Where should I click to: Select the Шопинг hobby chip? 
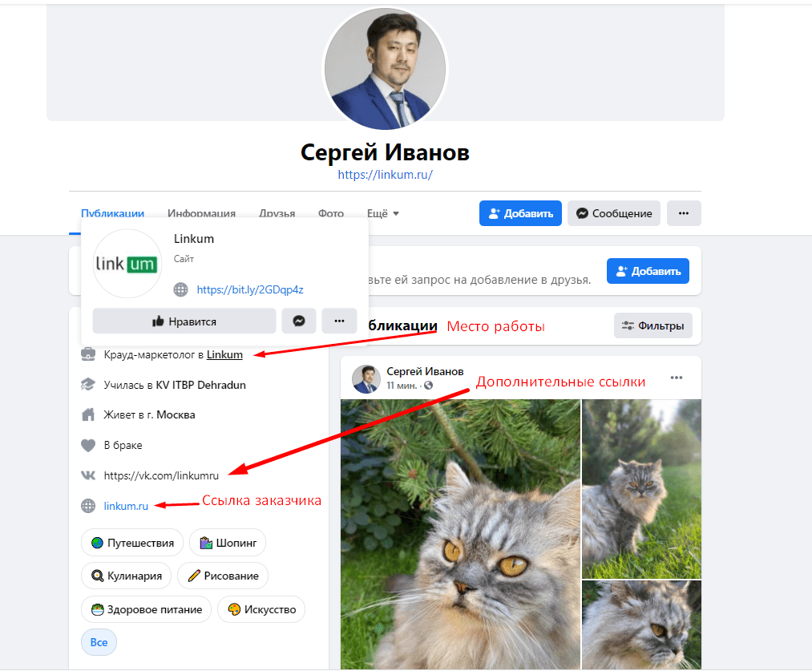pyautogui.click(x=228, y=543)
